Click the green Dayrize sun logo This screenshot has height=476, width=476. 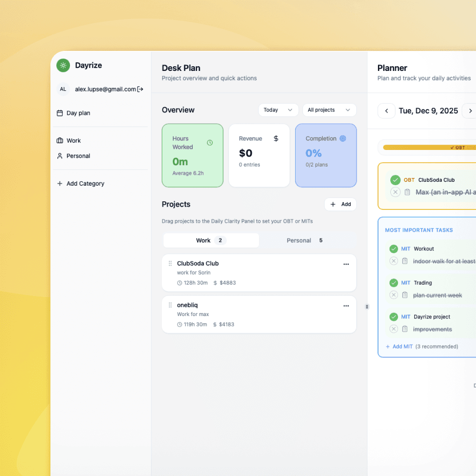tap(63, 65)
